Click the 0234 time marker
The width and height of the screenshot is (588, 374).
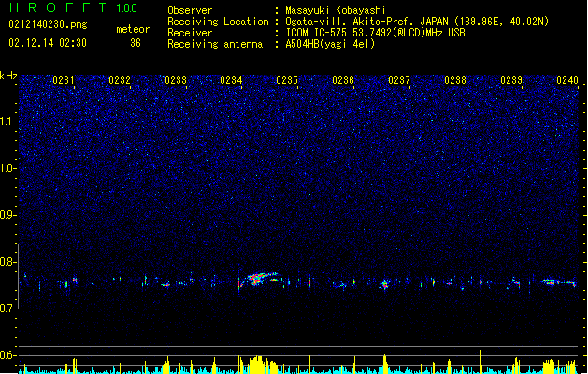point(231,80)
